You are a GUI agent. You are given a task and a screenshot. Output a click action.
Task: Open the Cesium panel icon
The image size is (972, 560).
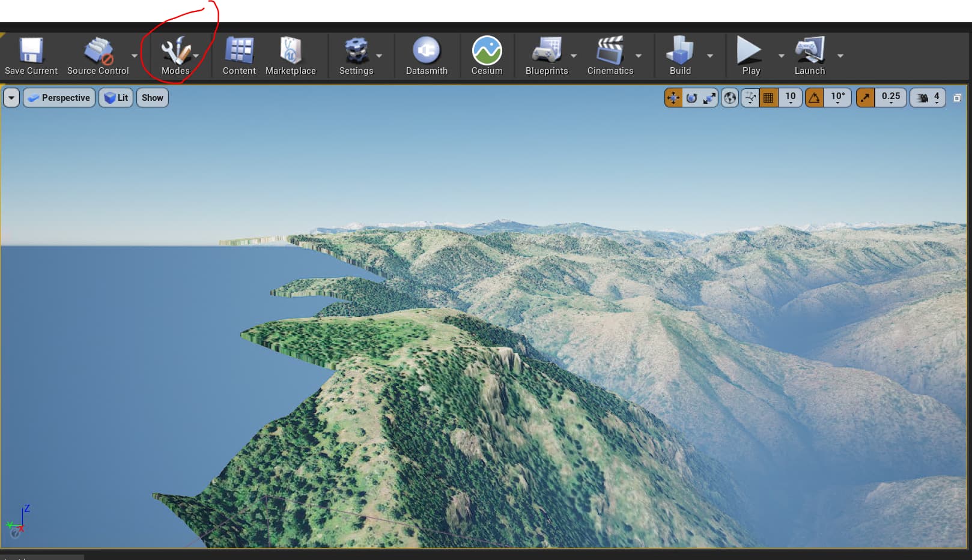click(487, 50)
